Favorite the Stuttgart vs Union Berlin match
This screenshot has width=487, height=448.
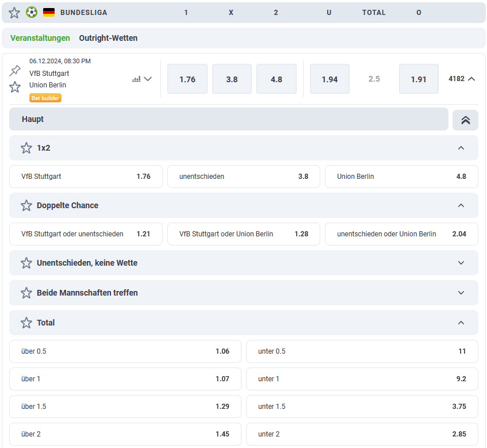click(x=15, y=87)
